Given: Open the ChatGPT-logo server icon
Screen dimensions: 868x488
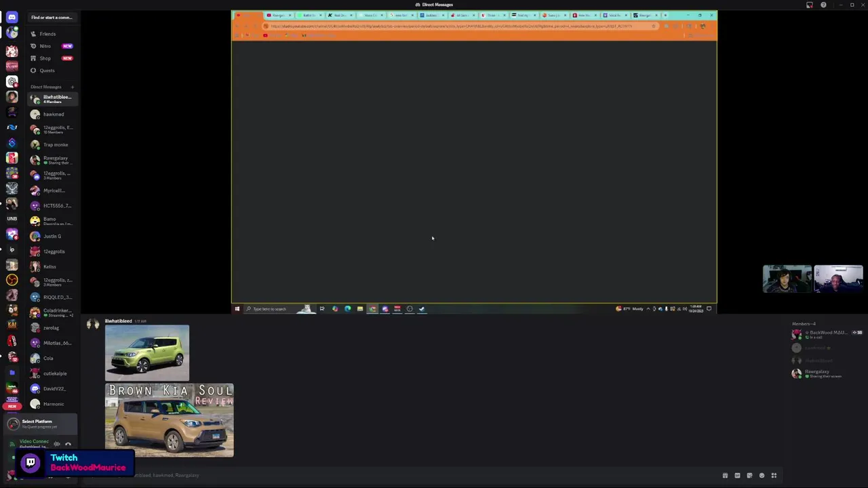Looking at the screenshot, I should point(12,81).
